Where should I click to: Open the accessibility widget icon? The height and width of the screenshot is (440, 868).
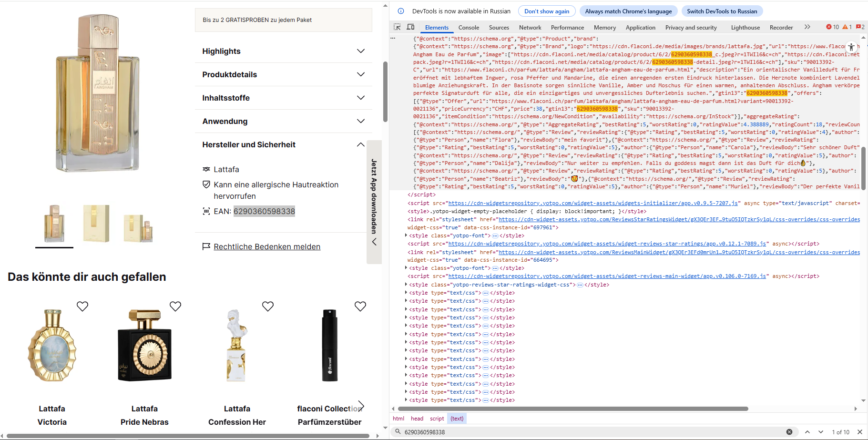pos(851,47)
